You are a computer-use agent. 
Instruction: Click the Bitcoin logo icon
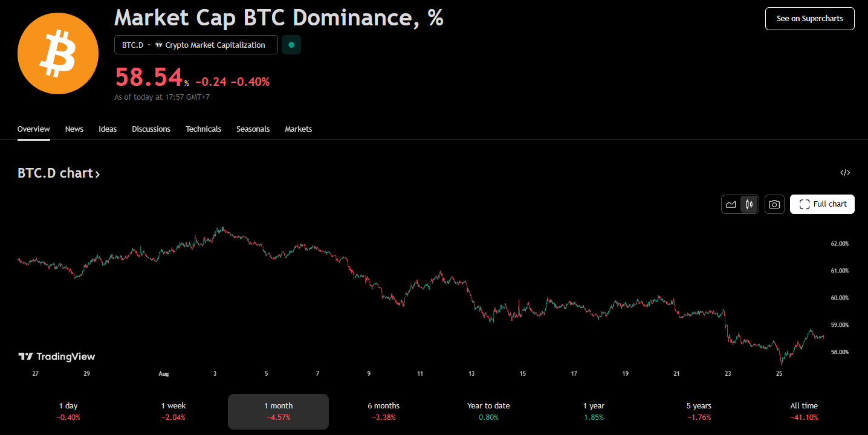click(x=58, y=54)
